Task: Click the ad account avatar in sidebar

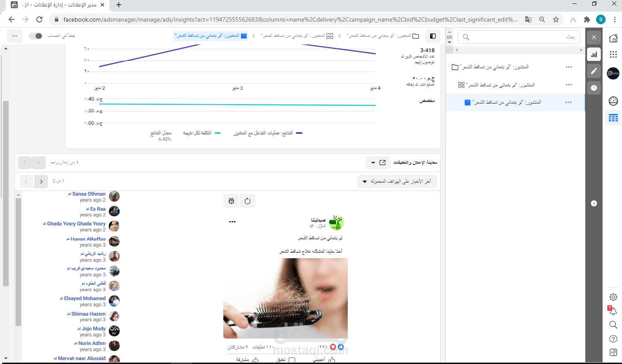Action: pos(613,73)
